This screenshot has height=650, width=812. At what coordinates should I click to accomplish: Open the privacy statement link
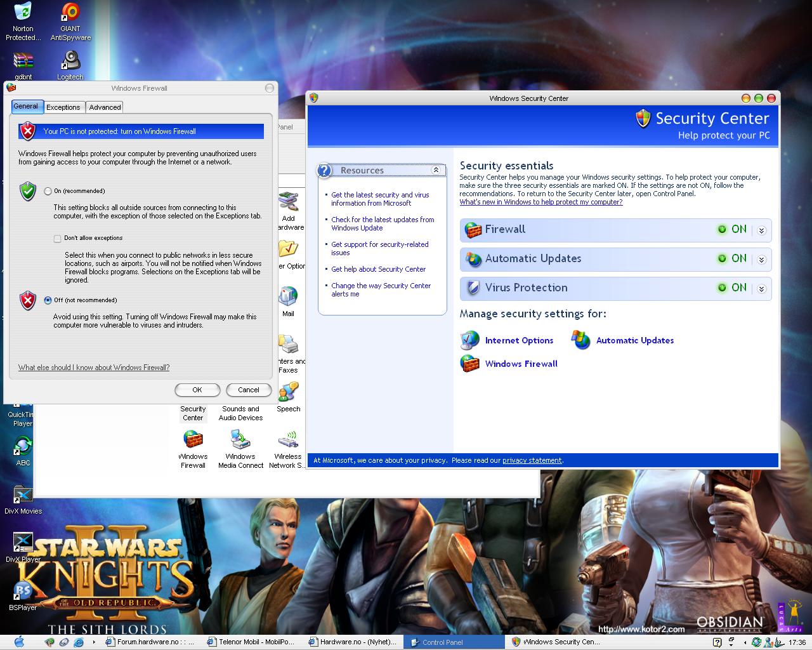pyautogui.click(x=532, y=460)
